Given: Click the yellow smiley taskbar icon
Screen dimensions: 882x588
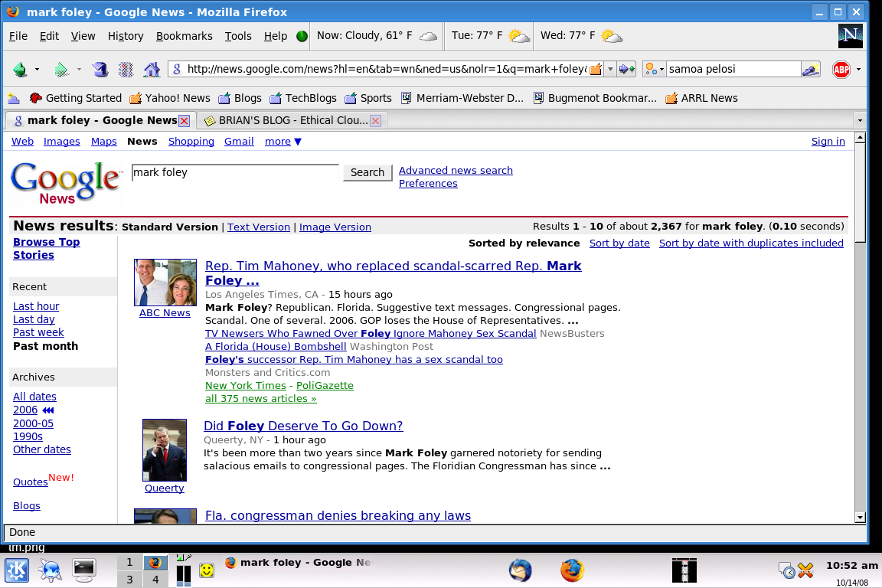Looking at the screenshot, I should click(207, 570).
